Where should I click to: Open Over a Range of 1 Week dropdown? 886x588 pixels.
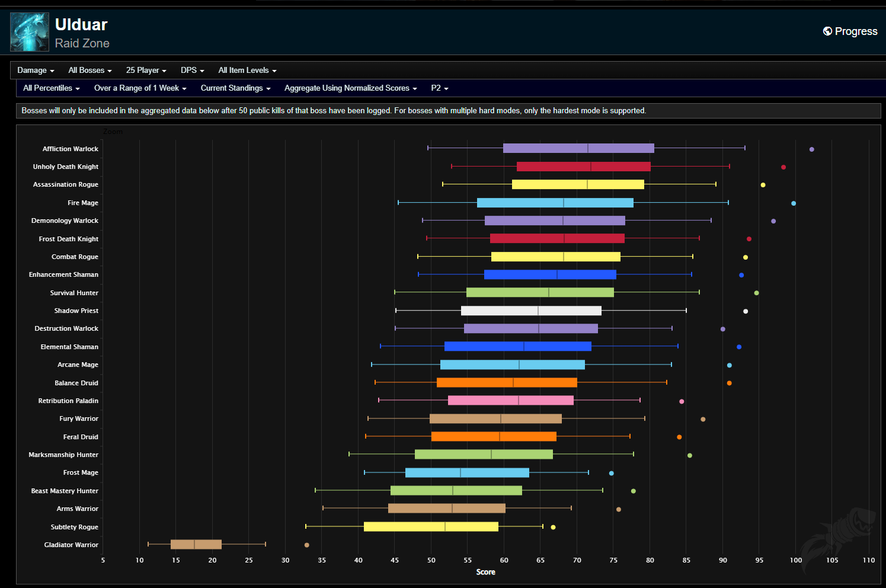coord(140,88)
